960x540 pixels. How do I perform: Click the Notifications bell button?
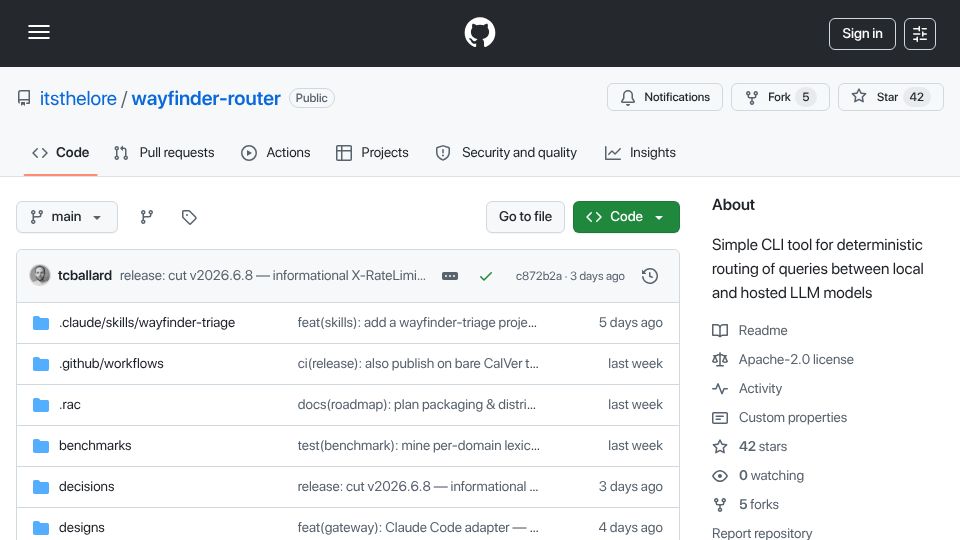pos(665,97)
